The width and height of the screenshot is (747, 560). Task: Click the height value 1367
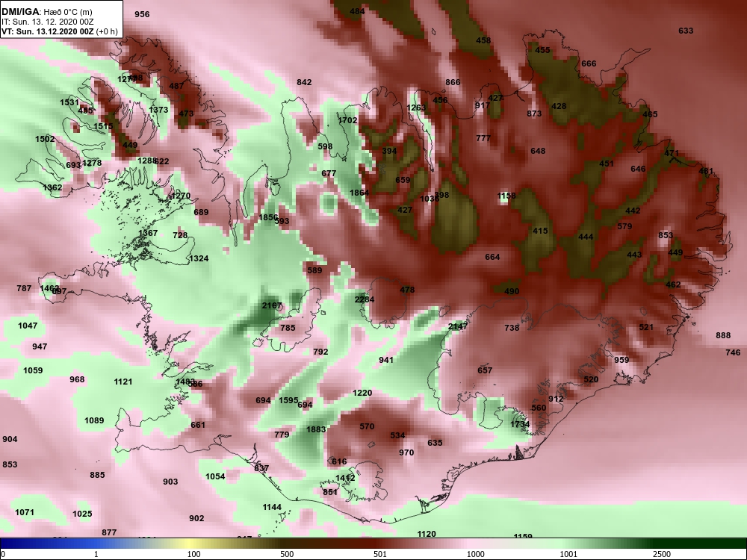(x=148, y=233)
